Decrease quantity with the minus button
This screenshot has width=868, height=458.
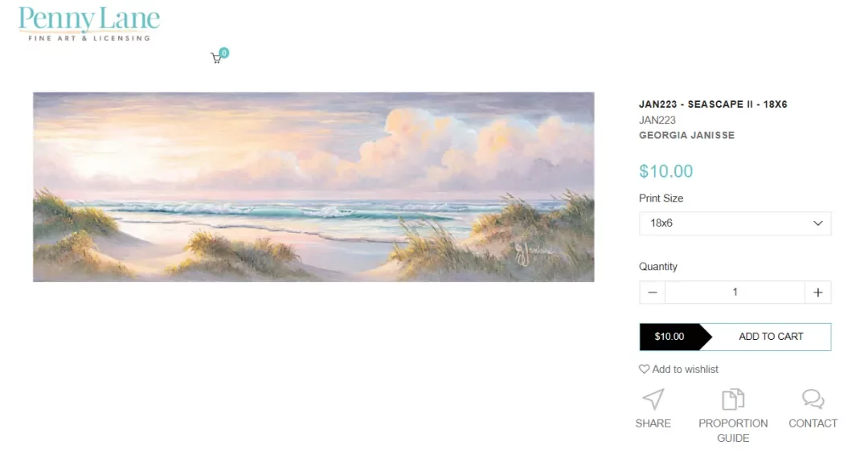pyautogui.click(x=653, y=292)
